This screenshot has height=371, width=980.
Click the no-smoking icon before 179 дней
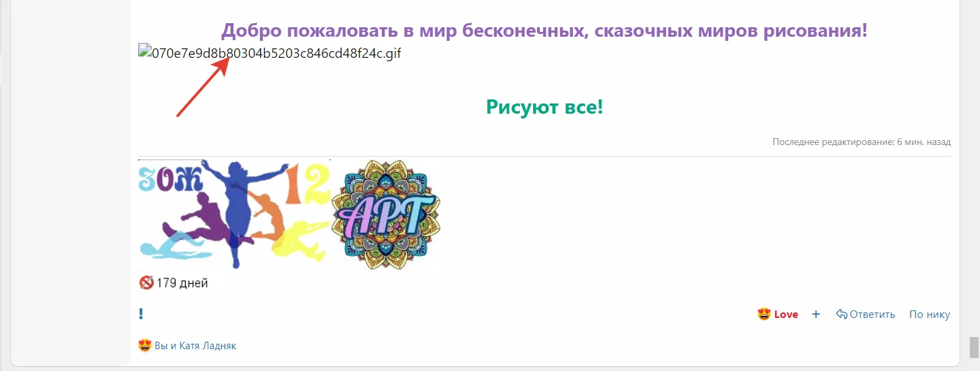tap(146, 283)
